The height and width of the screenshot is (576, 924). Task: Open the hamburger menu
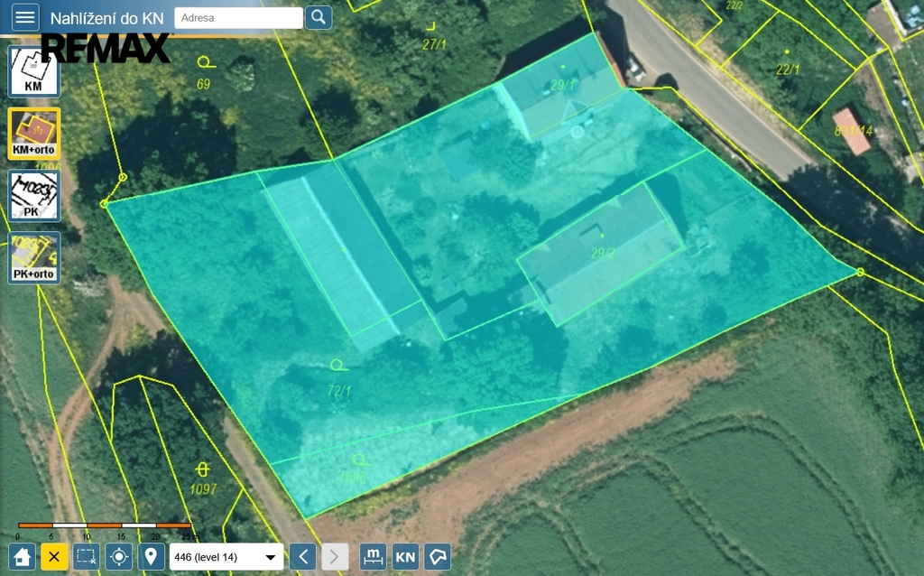click(x=24, y=17)
